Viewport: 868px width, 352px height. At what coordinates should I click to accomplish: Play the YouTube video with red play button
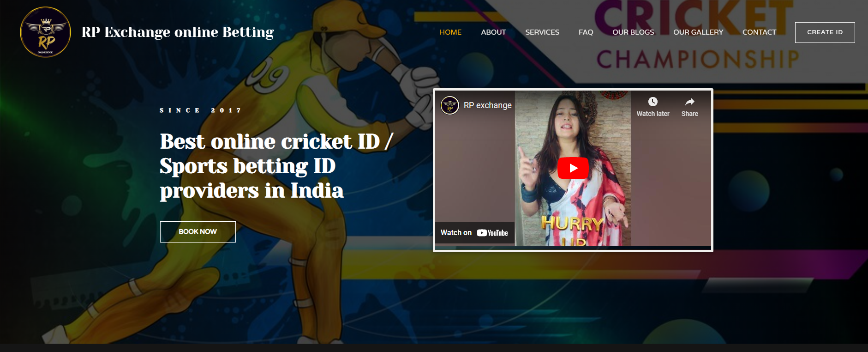pyautogui.click(x=573, y=168)
